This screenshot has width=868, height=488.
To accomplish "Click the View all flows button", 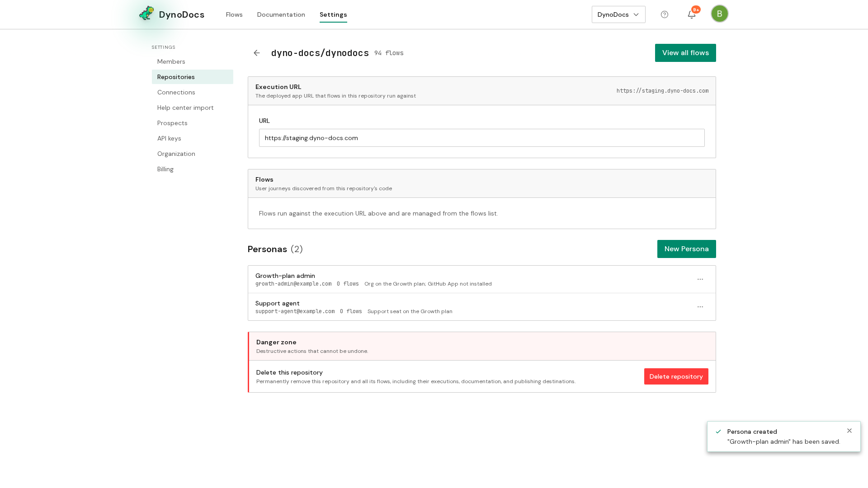I will point(685,53).
